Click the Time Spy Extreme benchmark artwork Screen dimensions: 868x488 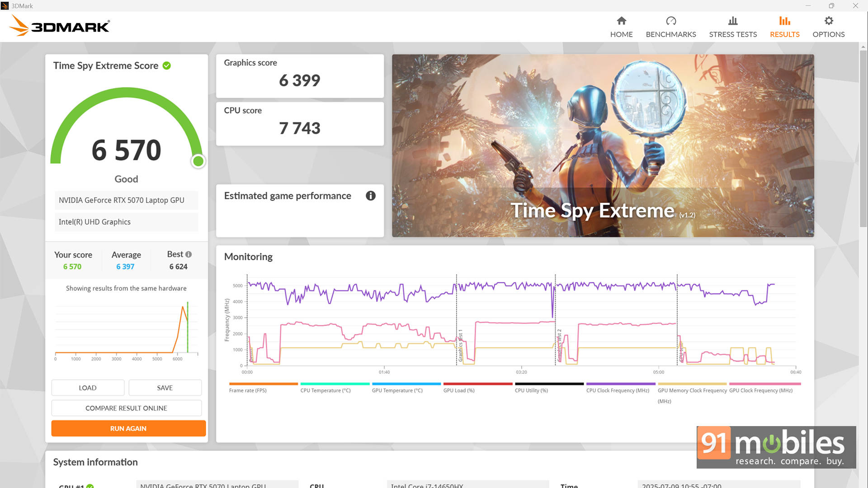pyautogui.click(x=603, y=145)
